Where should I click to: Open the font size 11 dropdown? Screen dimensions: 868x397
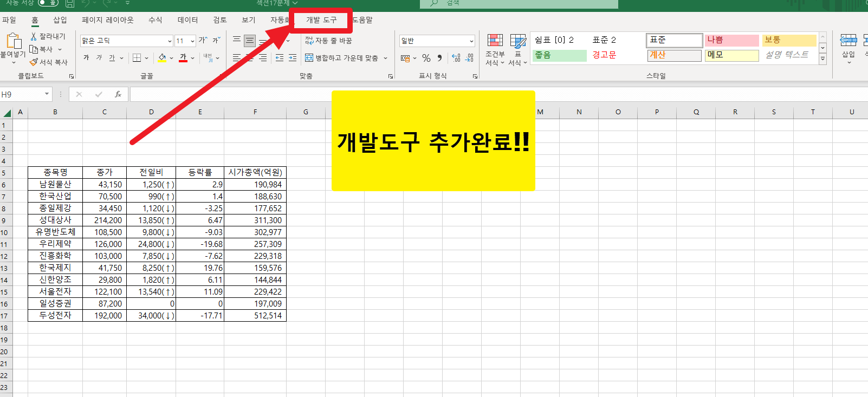[x=192, y=41]
